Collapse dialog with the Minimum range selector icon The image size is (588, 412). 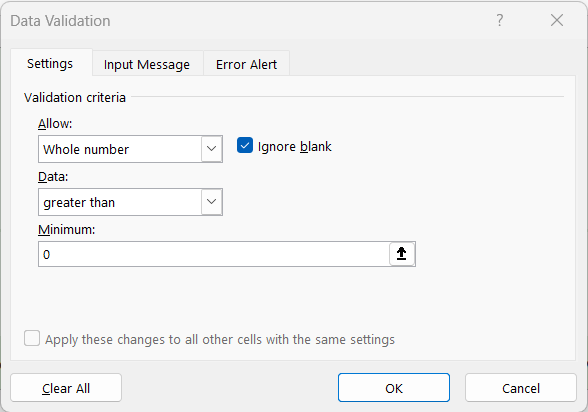pyautogui.click(x=402, y=254)
